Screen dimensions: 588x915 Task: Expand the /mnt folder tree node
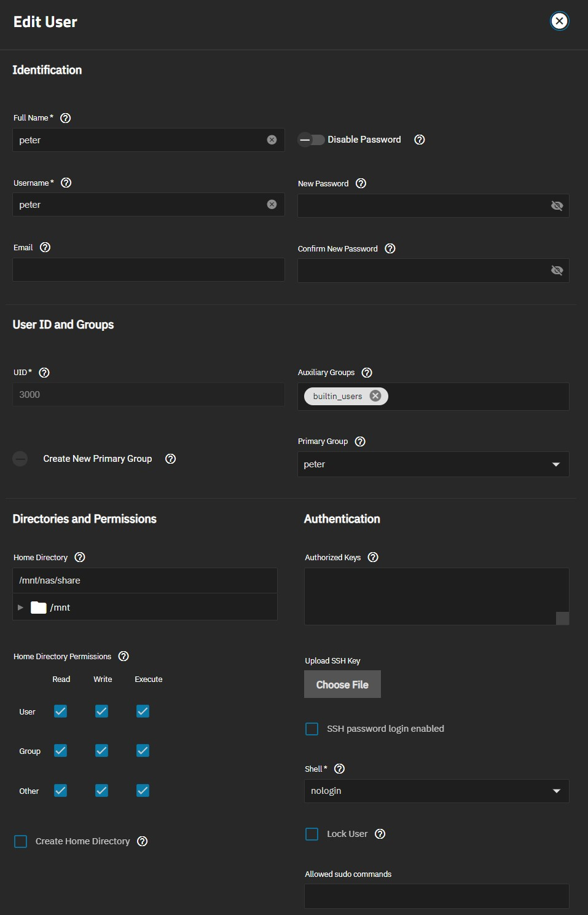pos(20,608)
